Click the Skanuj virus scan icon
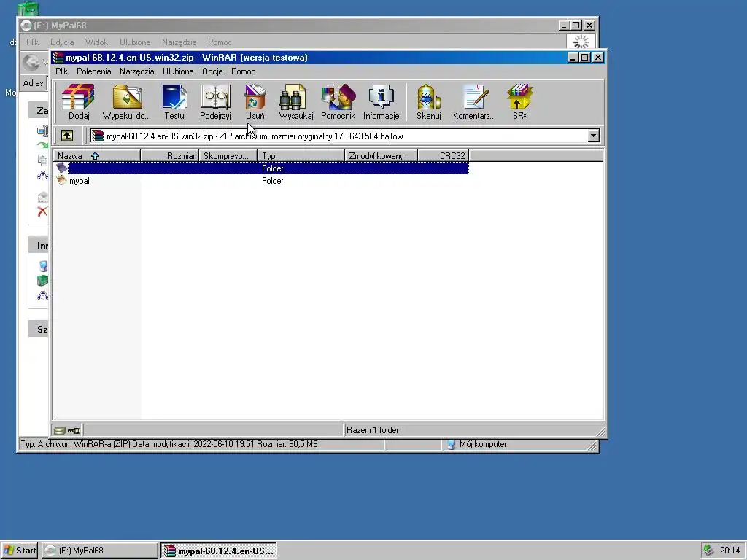Viewport: 747px width, 560px height. click(x=429, y=101)
